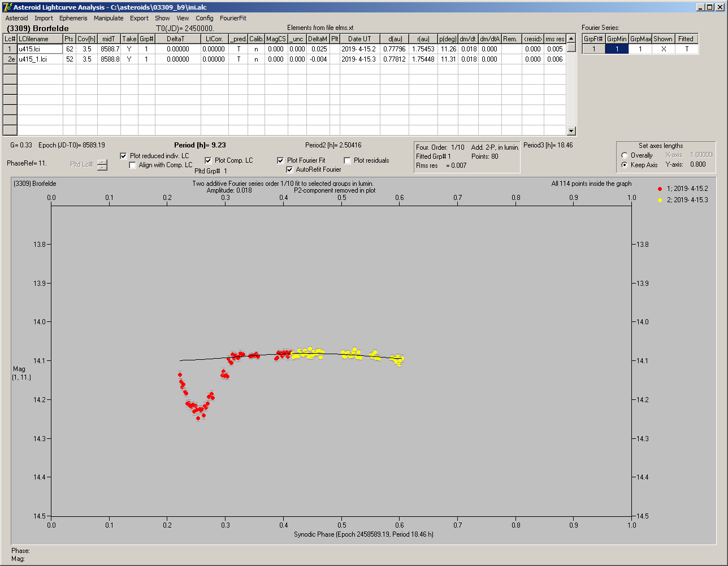
Task: Open the Show menu
Action: pos(162,18)
